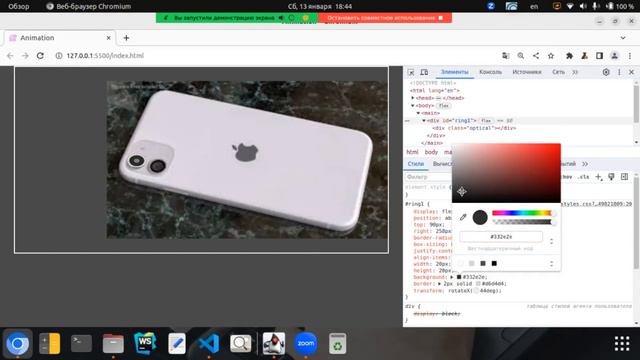
Task: Pick a color with the eyedropper tool
Action: pos(463,217)
